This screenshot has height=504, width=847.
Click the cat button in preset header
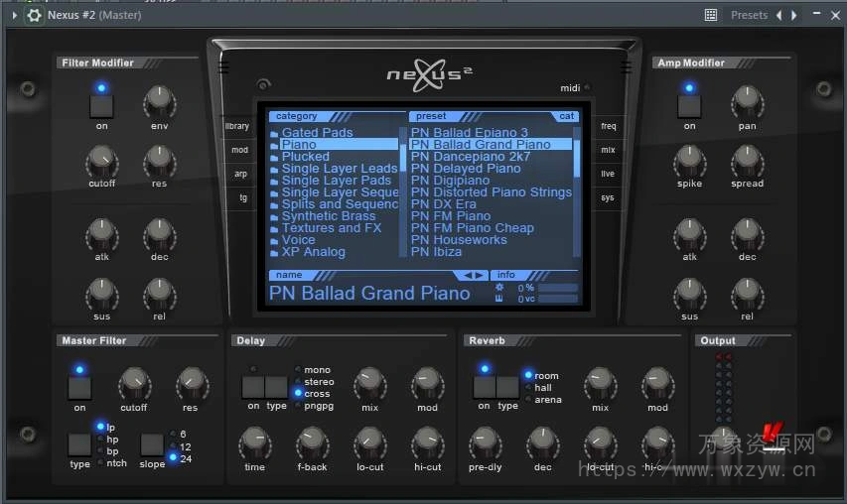566,116
